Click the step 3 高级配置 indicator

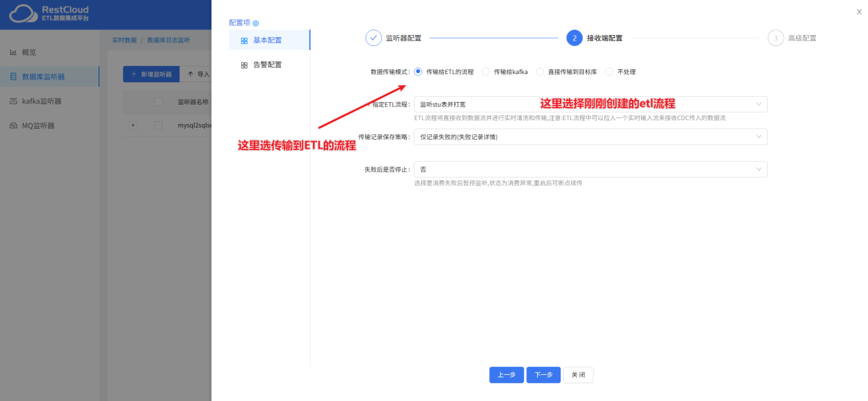tap(776, 38)
